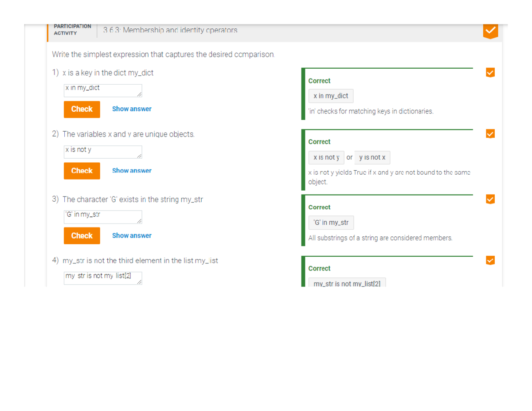The width and height of the screenshot is (532, 411).
Task: Check the answer for question 2
Action: 82,171
